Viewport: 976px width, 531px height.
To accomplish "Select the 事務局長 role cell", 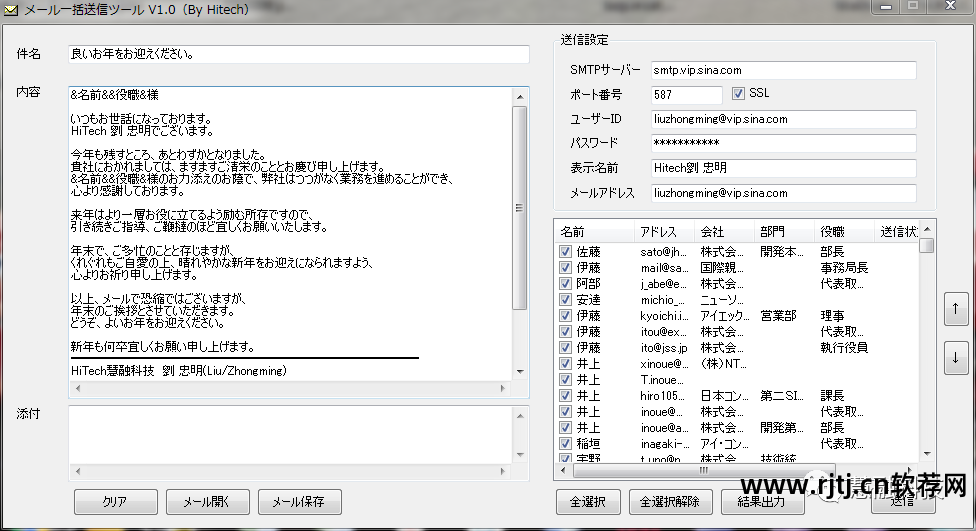I will [x=844, y=268].
